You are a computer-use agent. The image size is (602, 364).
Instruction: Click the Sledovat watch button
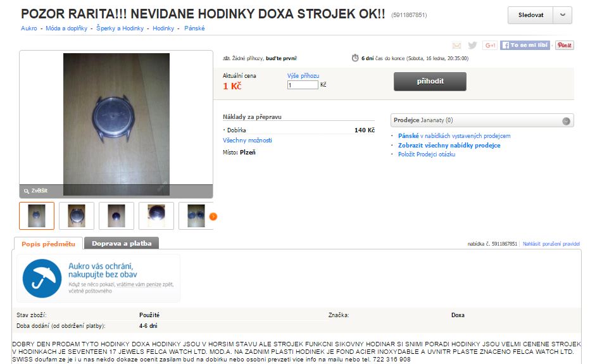point(530,15)
